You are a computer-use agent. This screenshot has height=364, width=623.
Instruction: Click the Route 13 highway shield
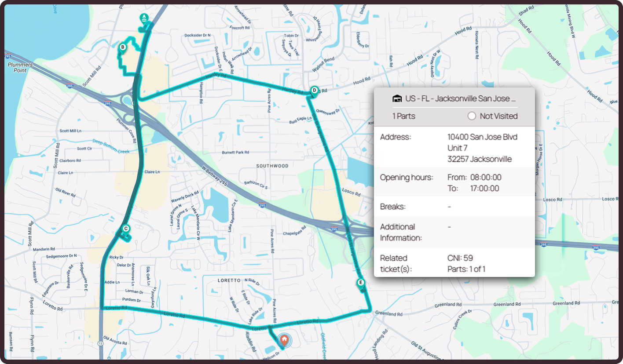click(101, 343)
